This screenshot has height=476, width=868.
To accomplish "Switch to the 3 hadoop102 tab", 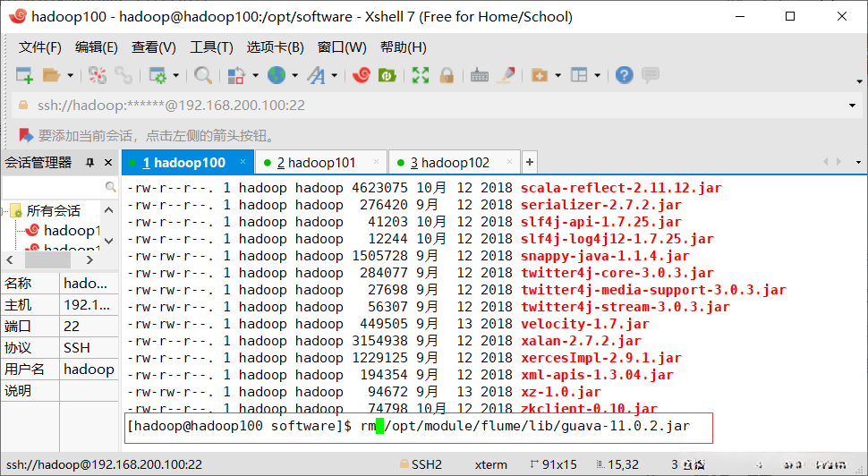I will pyautogui.click(x=455, y=163).
